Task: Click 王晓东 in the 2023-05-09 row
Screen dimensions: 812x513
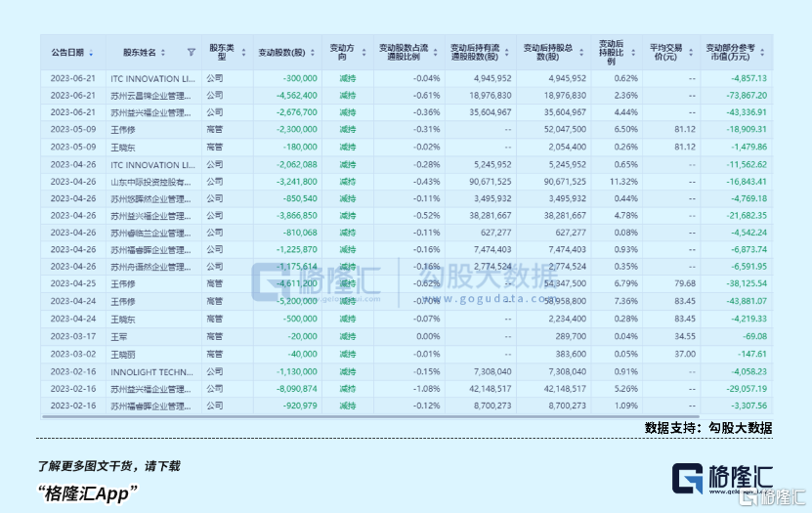Action: 123,148
